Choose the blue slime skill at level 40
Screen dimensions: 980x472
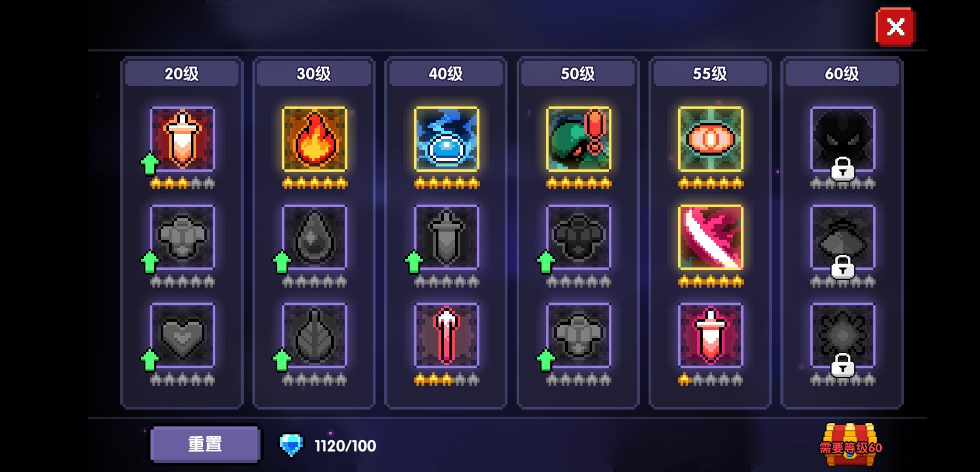point(446,139)
